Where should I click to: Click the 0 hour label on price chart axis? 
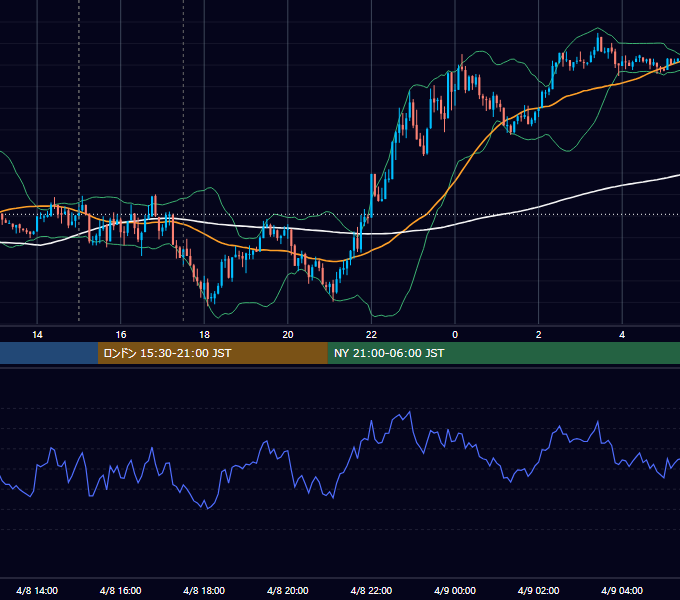(x=455, y=335)
